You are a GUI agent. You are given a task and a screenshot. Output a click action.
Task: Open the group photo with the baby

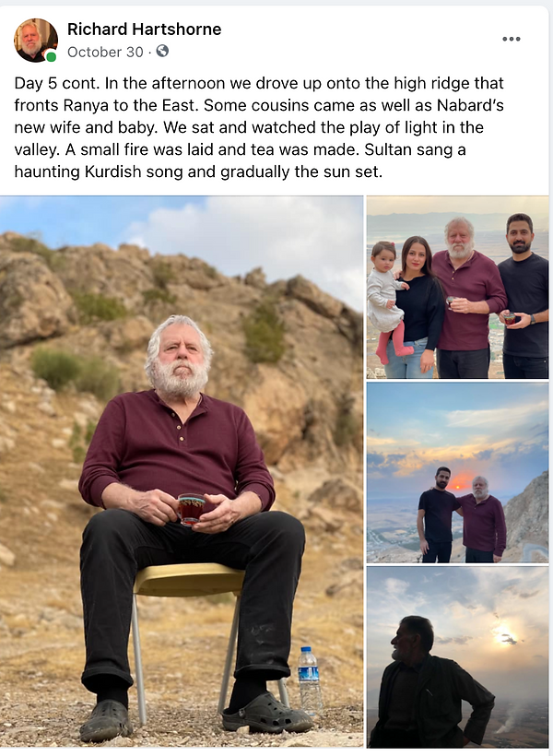point(457,287)
